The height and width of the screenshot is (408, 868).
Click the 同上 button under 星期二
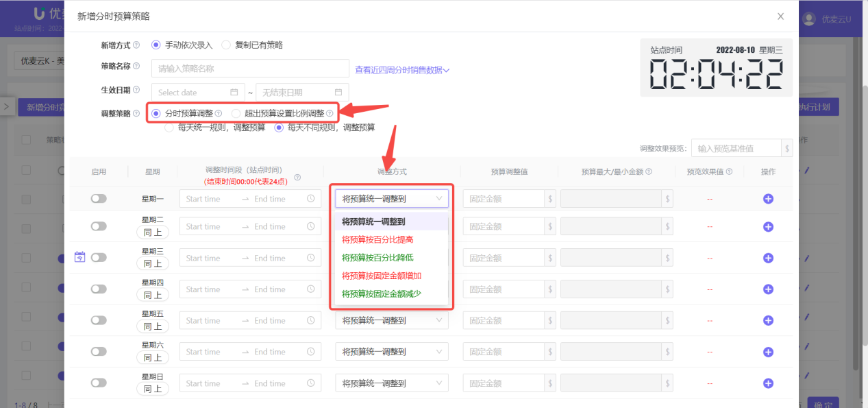[x=153, y=232]
